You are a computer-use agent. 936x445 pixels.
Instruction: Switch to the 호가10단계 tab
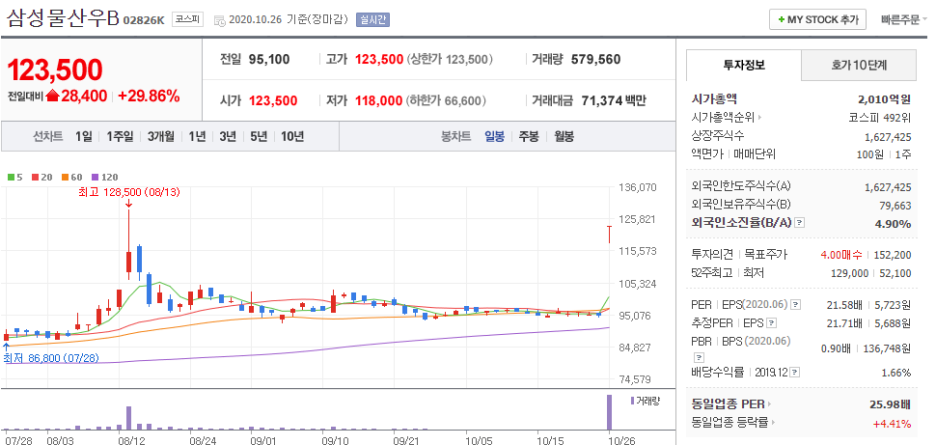click(x=858, y=65)
